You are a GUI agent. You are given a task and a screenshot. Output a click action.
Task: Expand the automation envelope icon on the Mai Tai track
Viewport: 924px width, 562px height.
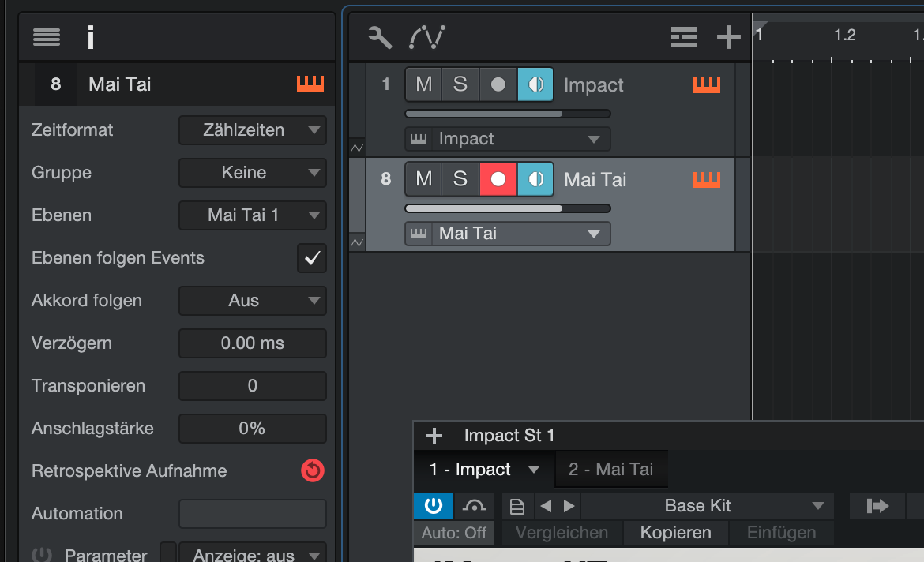tap(357, 242)
